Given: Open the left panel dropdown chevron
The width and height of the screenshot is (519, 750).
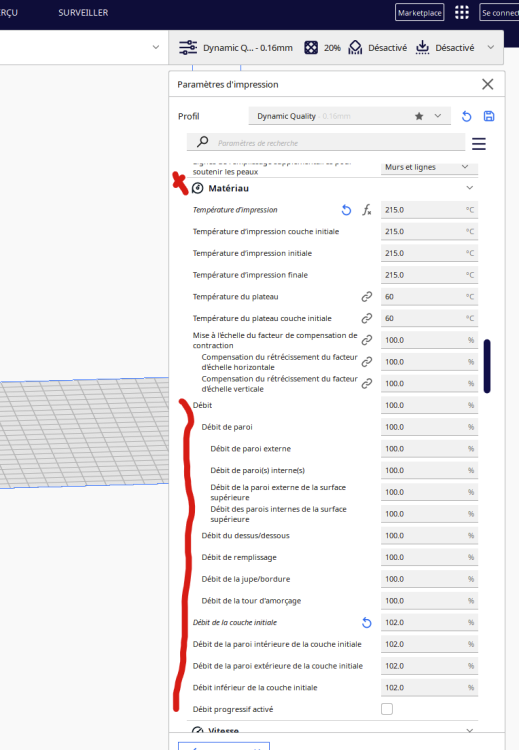Looking at the screenshot, I should click(x=155, y=47).
